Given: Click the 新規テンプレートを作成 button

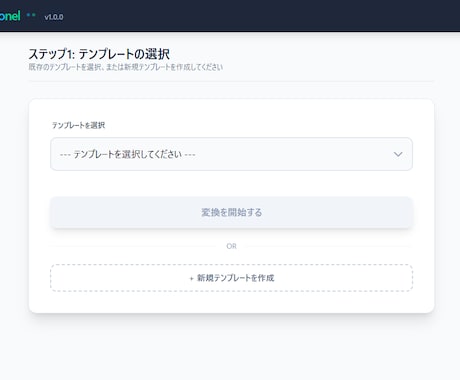Looking at the screenshot, I should click(231, 278).
